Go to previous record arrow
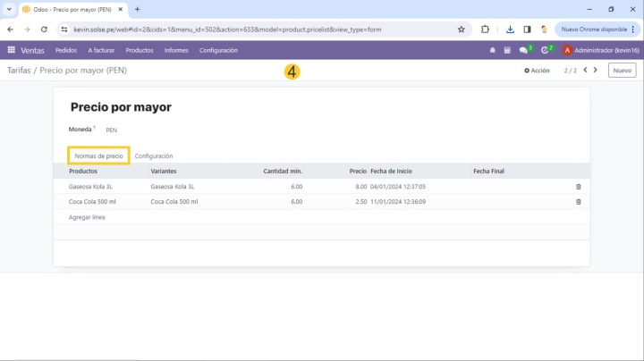This screenshot has height=361, width=644. 585,70
